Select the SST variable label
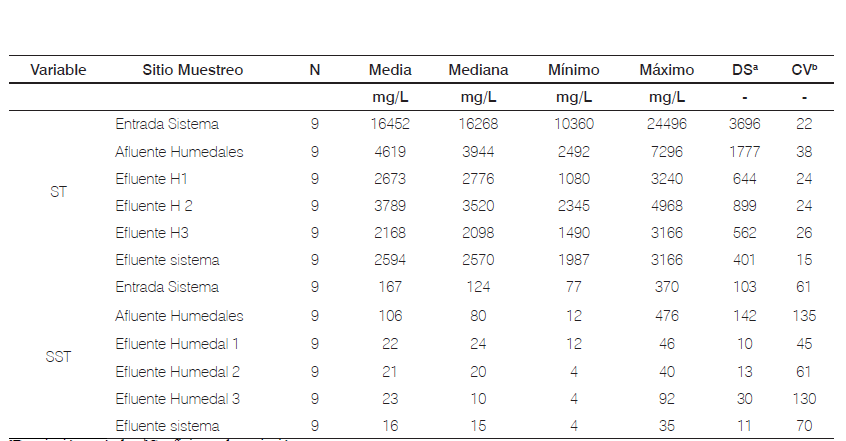The image size is (846, 441). tap(58, 356)
